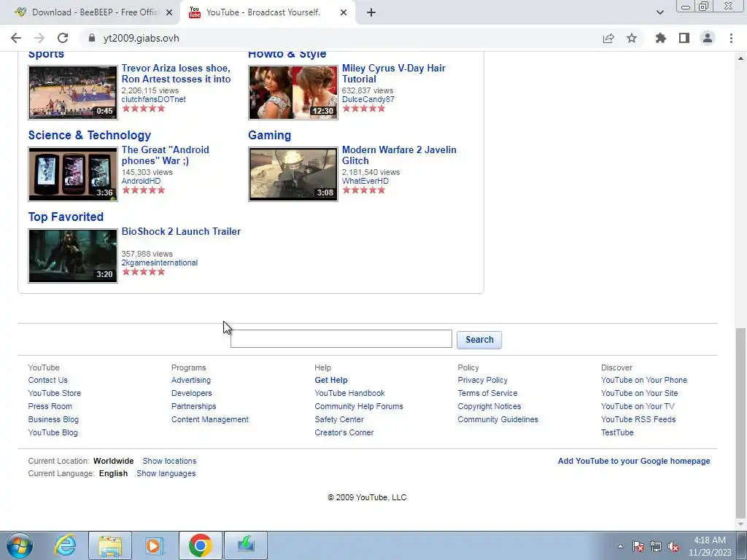Click Add YouTube to your Google homepage
This screenshot has width=747, height=560.
[634, 461]
